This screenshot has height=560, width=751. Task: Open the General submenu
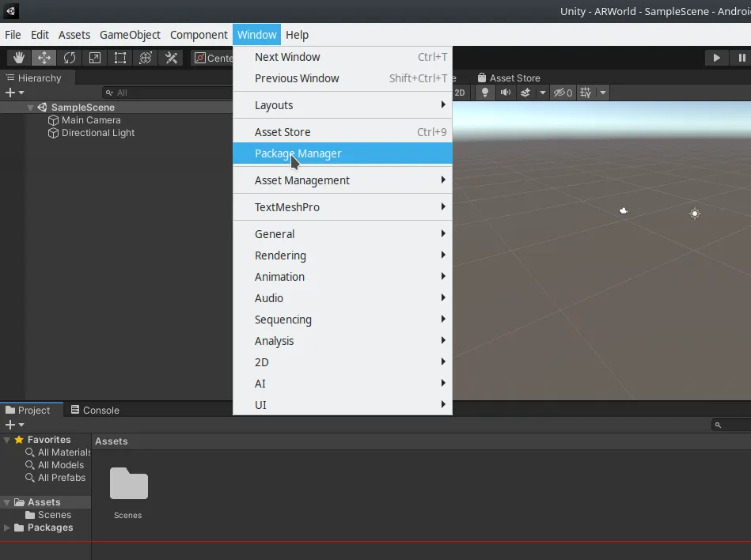[343, 234]
